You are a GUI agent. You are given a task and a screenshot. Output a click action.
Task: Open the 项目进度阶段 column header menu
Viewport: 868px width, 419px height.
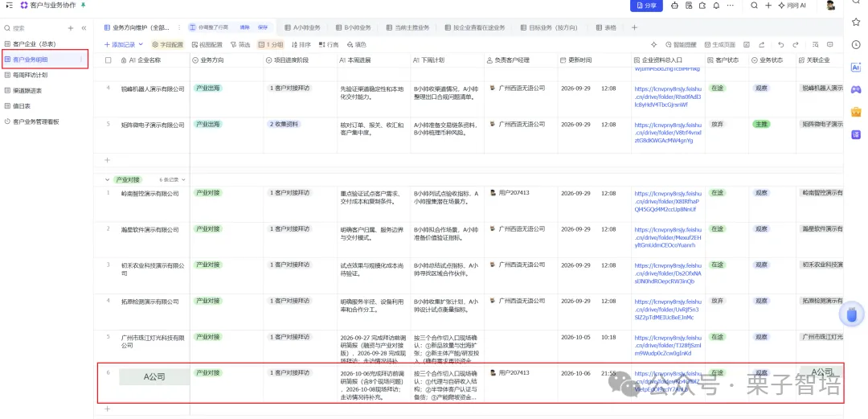[300, 60]
